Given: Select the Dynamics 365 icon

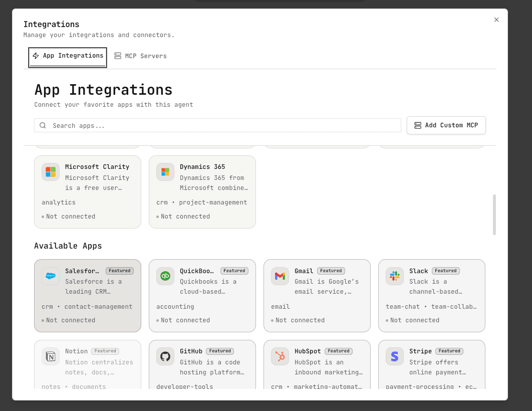Looking at the screenshot, I should pos(165,171).
